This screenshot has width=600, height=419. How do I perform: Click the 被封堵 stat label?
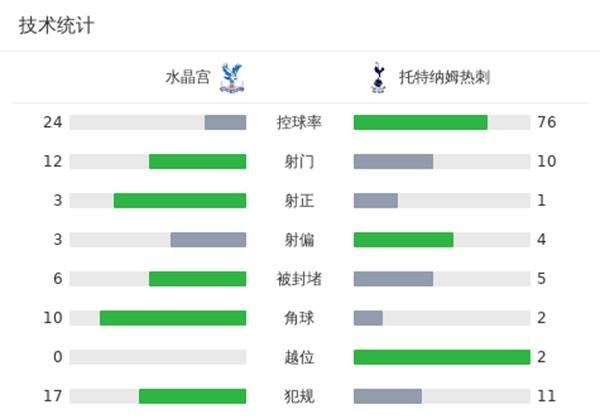click(299, 279)
